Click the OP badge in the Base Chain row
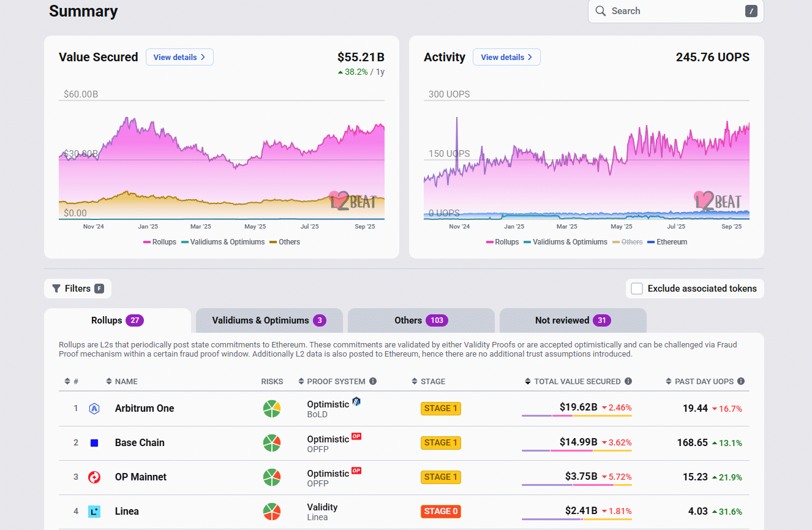This screenshot has width=812, height=530. [x=356, y=436]
